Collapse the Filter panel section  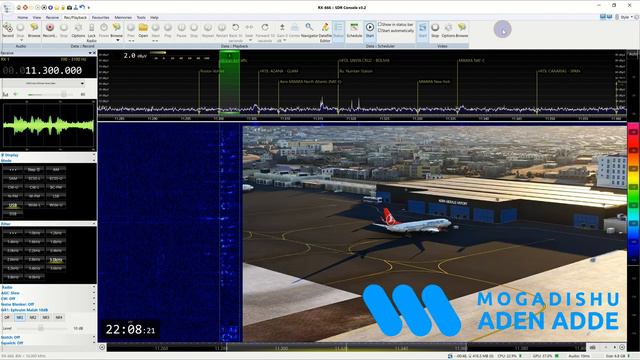(94, 224)
